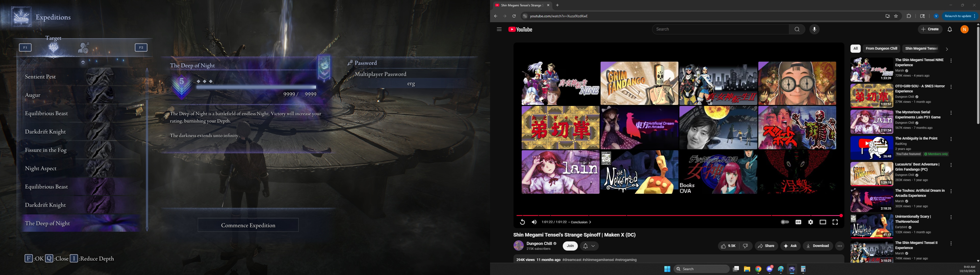980x275 pixels.
Task: Switch player to theater mode
Action: 823,222
